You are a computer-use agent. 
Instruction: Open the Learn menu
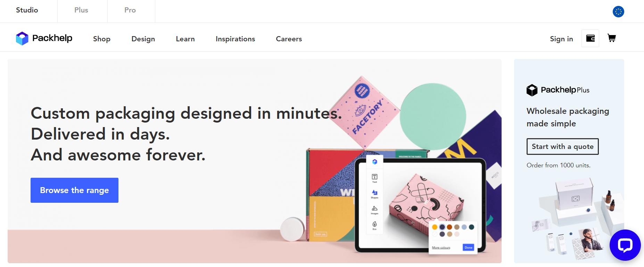click(185, 39)
